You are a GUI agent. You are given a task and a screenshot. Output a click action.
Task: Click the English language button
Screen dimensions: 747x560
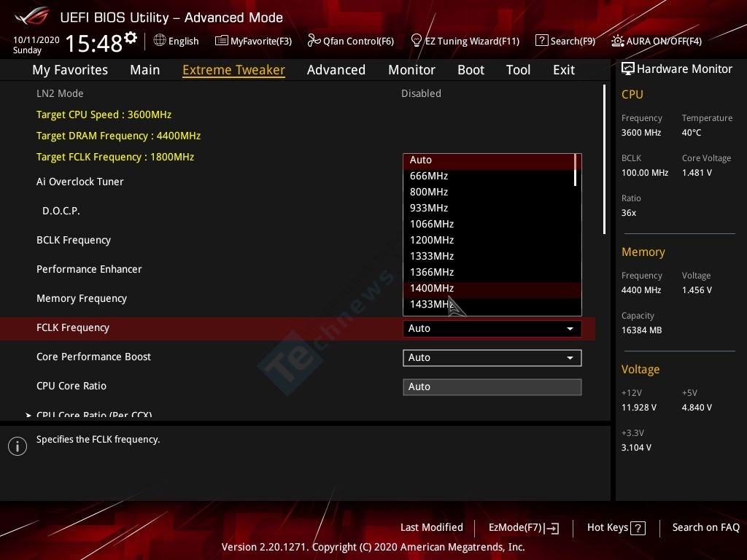point(177,41)
